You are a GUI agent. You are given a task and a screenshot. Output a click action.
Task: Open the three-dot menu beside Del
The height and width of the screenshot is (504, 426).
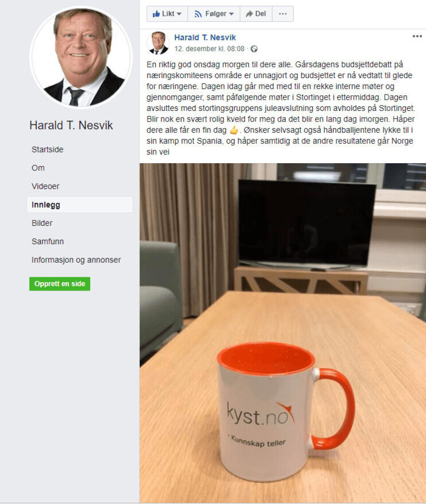(283, 14)
